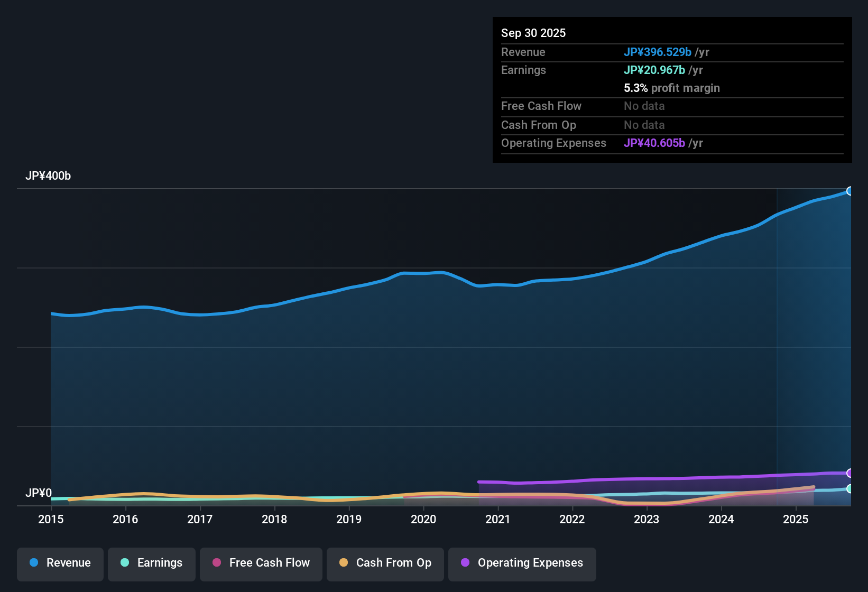The image size is (868, 592).
Task: Select the 2020 axis label
Action: click(x=423, y=520)
